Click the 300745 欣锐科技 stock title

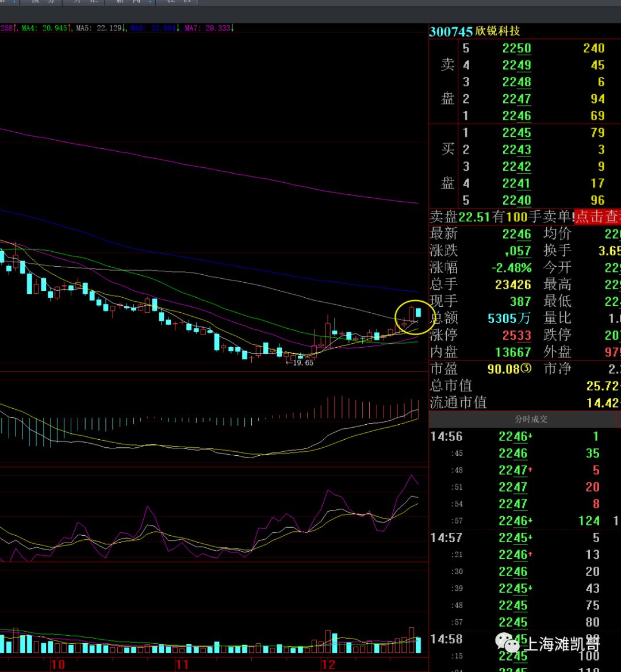[x=474, y=31]
